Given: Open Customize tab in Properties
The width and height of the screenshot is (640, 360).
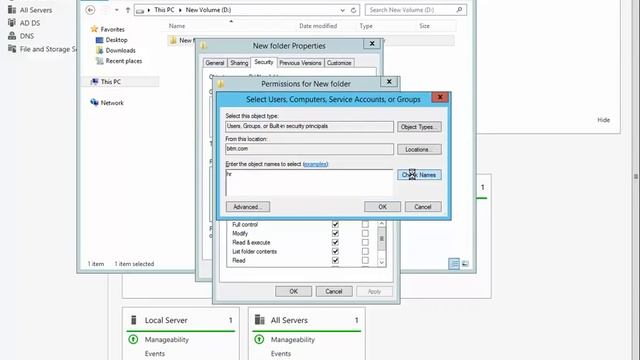Looking at the screenshot, I should (x=339, y=63).
